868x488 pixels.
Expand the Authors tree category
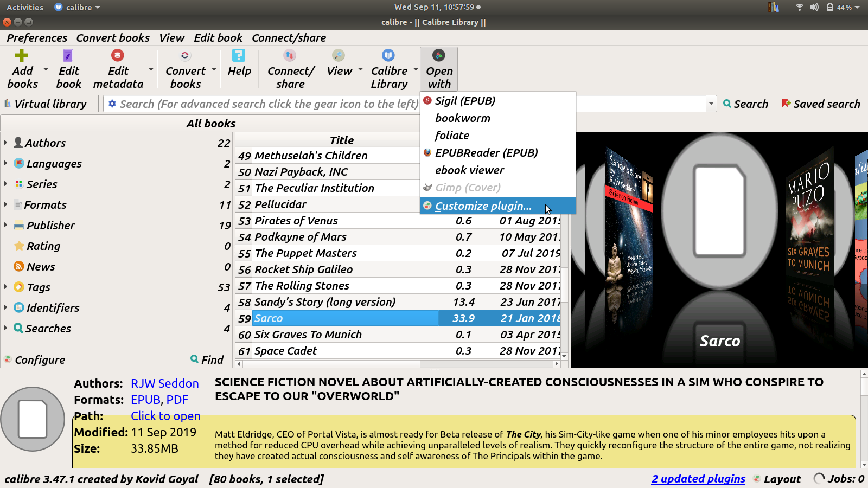click(x=5, y=143)
